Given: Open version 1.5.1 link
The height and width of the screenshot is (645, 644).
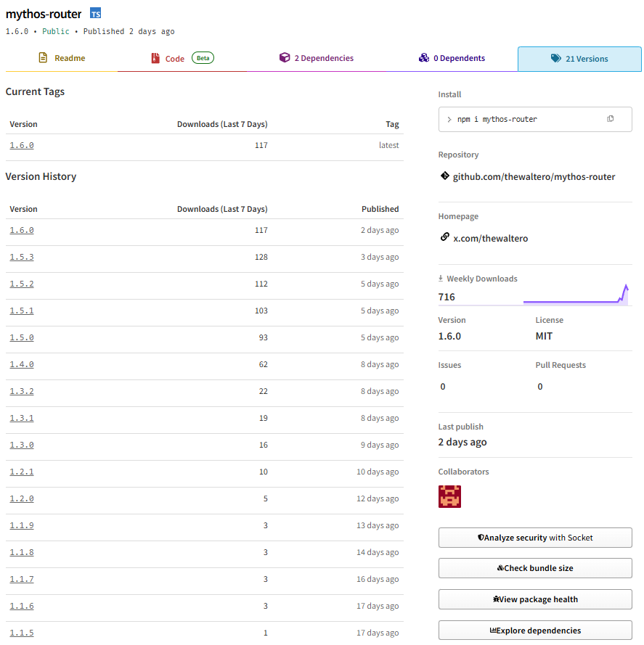Looking at the screenshot, I should tap(22, 311).
